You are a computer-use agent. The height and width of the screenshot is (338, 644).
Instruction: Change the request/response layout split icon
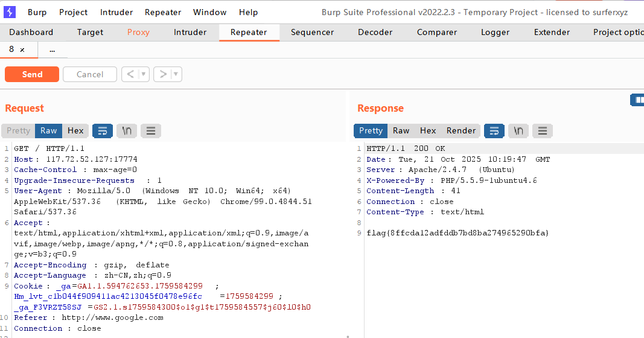(x=638, y=100)
